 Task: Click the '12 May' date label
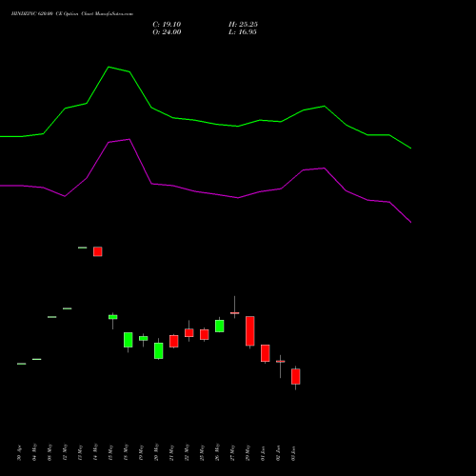click(65, 452)
